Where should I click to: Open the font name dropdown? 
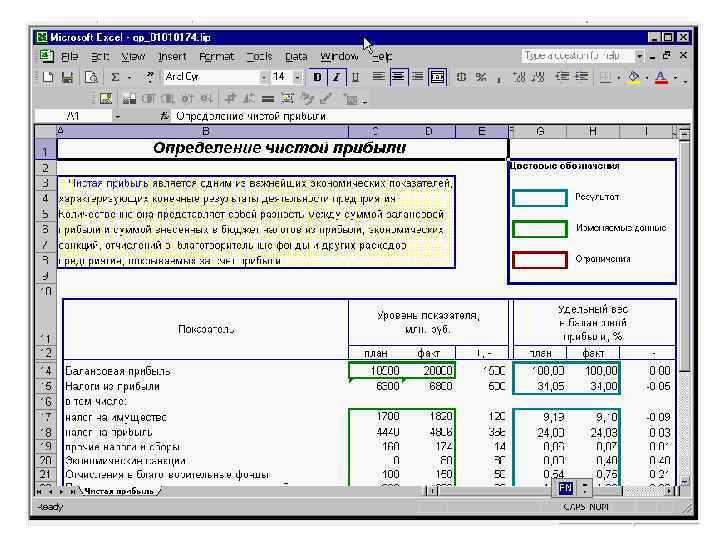tap(263, 78)
